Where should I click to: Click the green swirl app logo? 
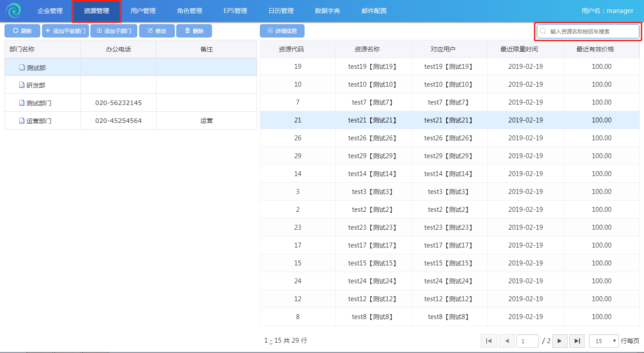tap(13, 11)
